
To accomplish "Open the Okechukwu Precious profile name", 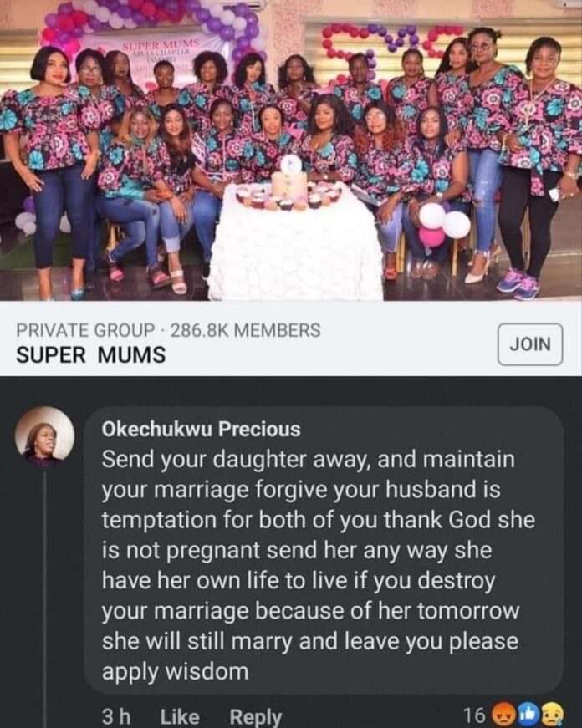I will [x=201, y=429].
